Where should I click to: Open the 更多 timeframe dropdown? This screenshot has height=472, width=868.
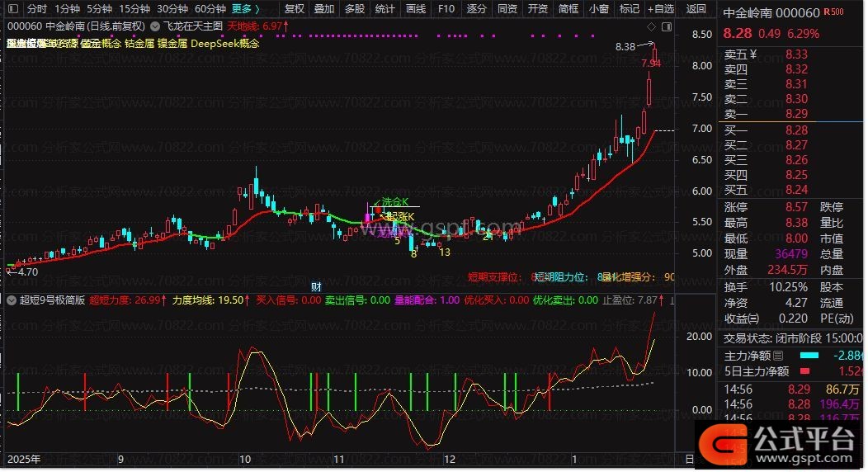[246, 9]
